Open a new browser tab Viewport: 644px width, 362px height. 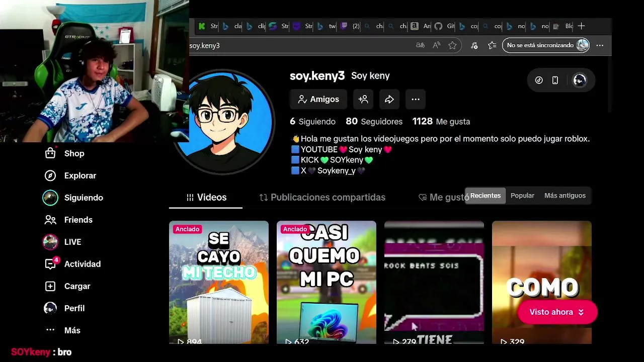click(582, 26)
